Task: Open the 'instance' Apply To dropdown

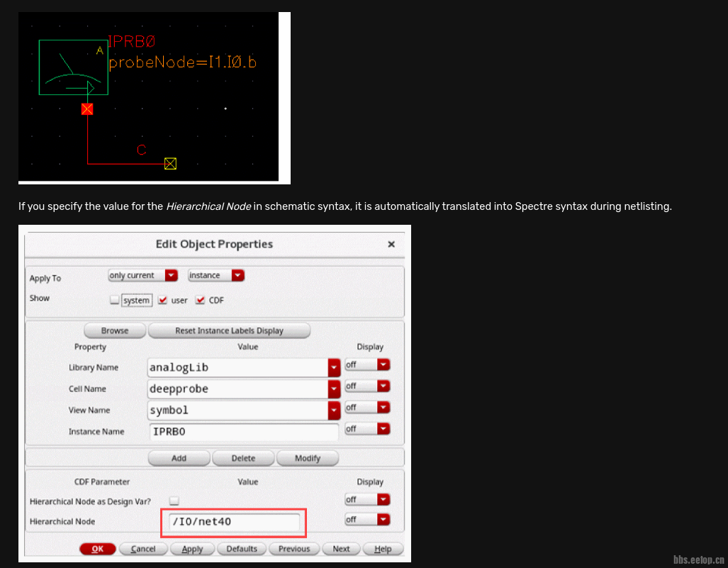Action: click(x=216, y=275)
